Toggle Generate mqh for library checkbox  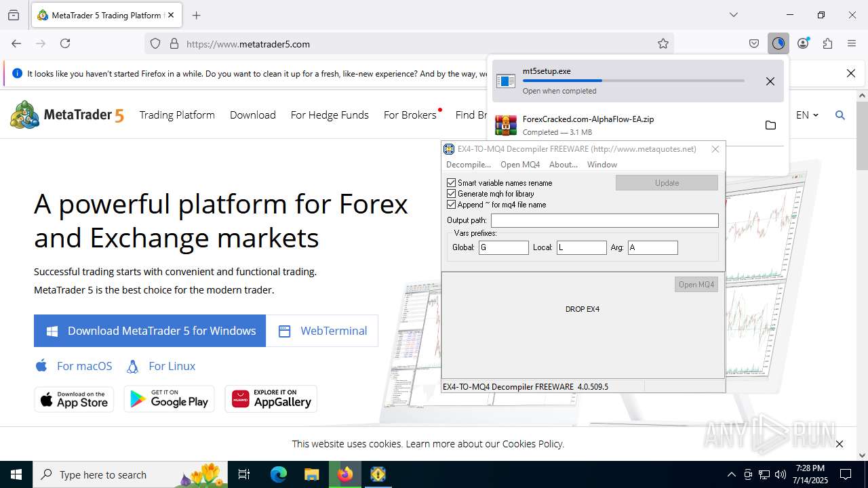coord(452,194)
